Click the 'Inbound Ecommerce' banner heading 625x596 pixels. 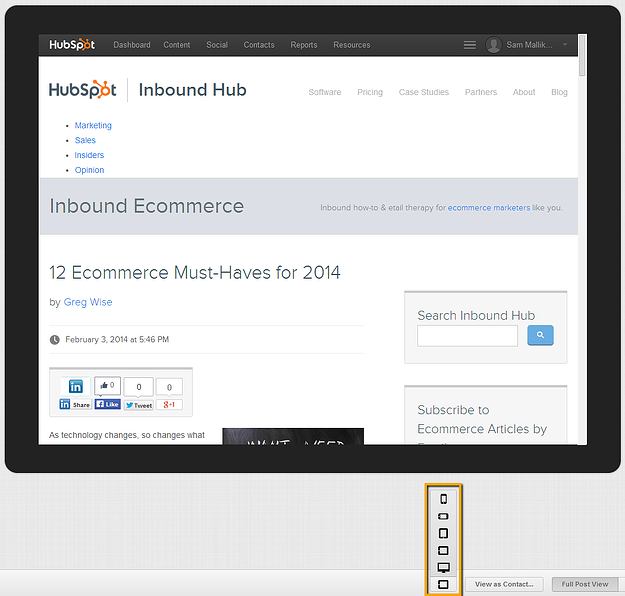[146, 206]
